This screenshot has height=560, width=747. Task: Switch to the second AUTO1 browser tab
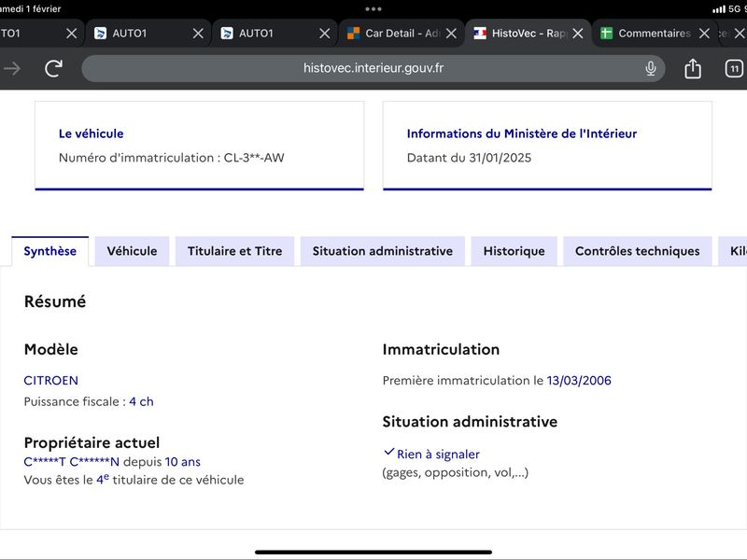(x=148, y=34)
